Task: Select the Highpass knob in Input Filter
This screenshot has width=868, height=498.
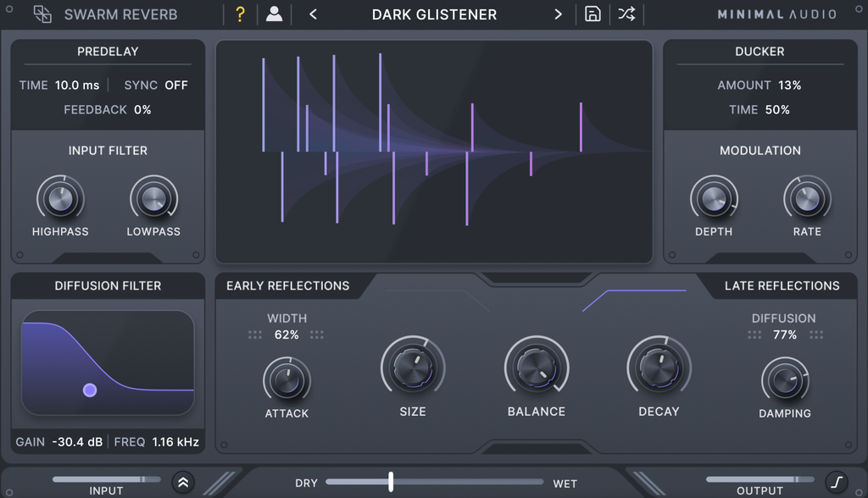Action: pos(60,202)
